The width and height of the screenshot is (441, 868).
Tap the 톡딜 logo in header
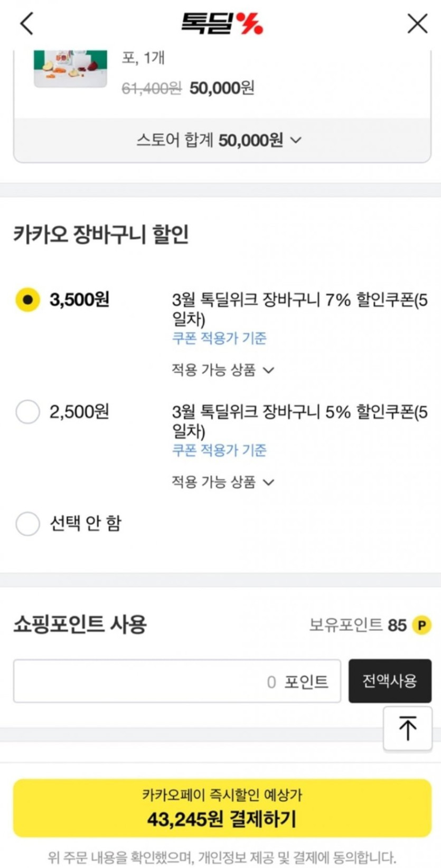(222, 23)
